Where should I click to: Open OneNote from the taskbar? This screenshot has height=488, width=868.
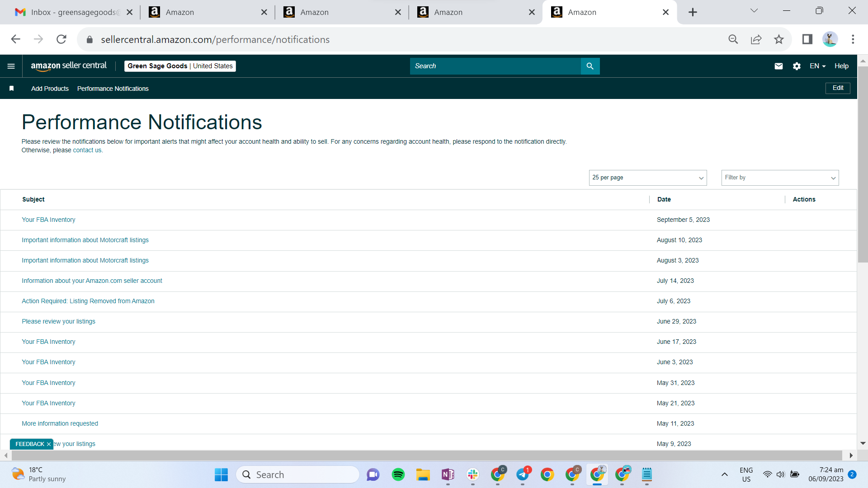coord(448,474)
